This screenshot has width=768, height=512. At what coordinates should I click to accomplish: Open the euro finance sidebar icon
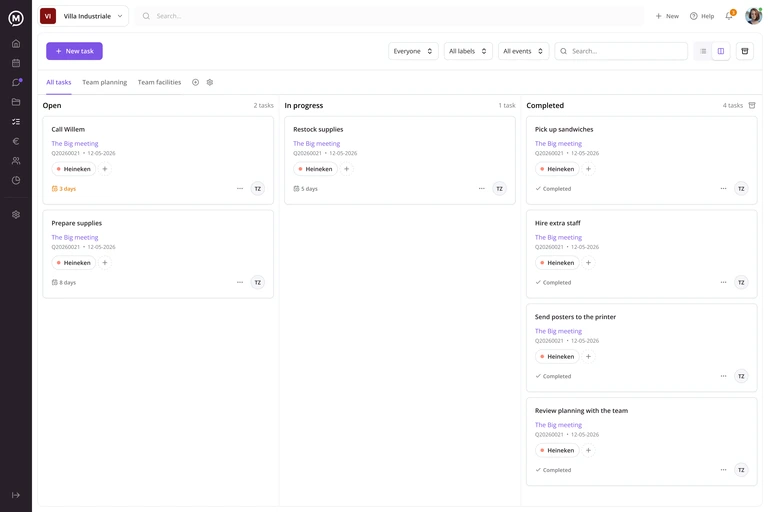pos(16,141)
